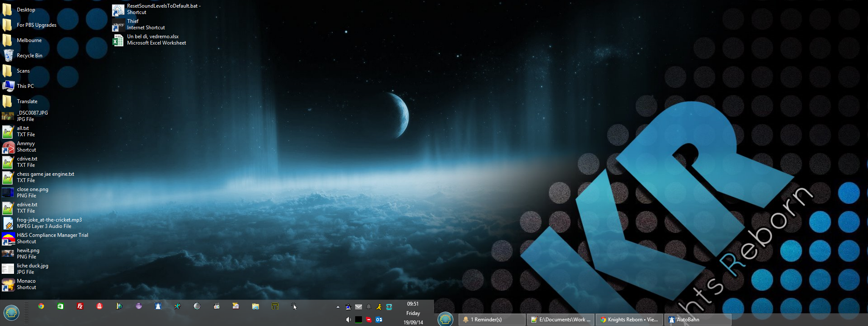868x326 pixels.
Task: Select the For PBS Upgrades folder
Action: click(x=29, y=25)
